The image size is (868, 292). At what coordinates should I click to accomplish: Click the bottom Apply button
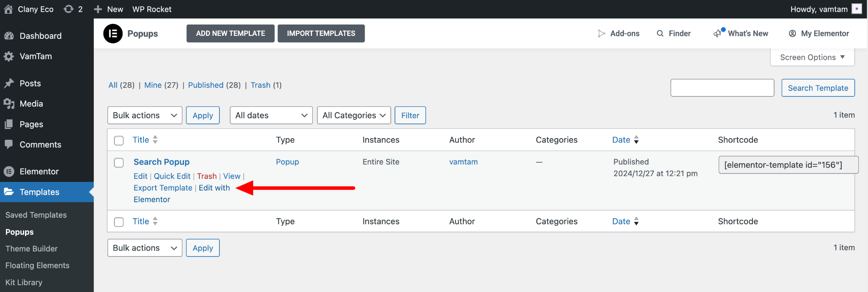(203, 248)
